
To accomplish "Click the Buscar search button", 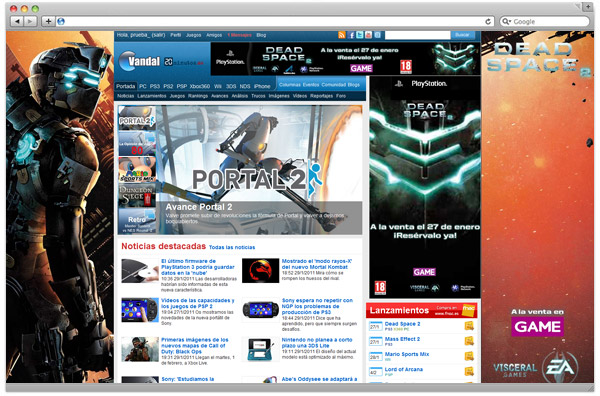I will pyautogui.click(x=462, y=35).
